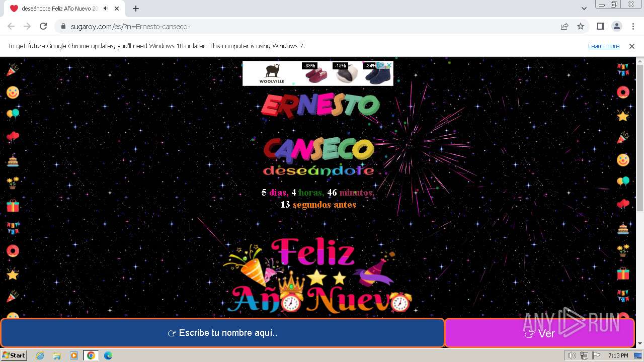Click the clown face emoji on right side

[x=623, y=160]
